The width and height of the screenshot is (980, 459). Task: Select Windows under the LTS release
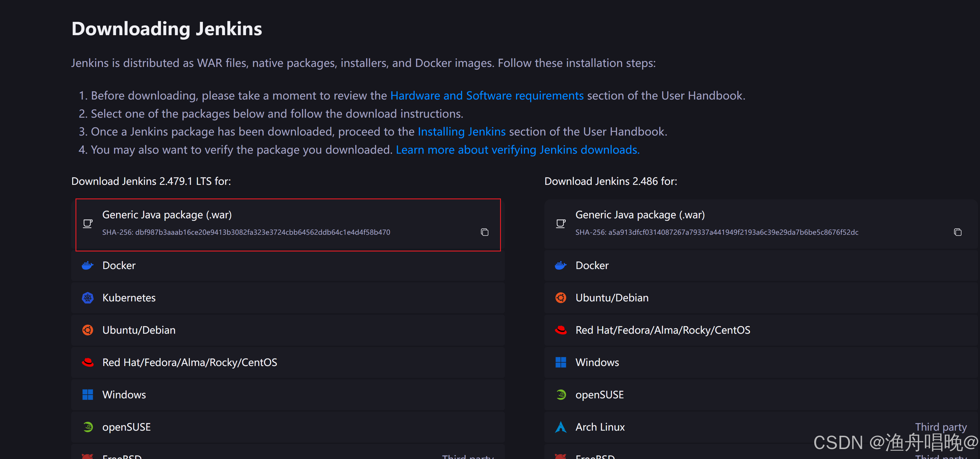pos(288,394)
